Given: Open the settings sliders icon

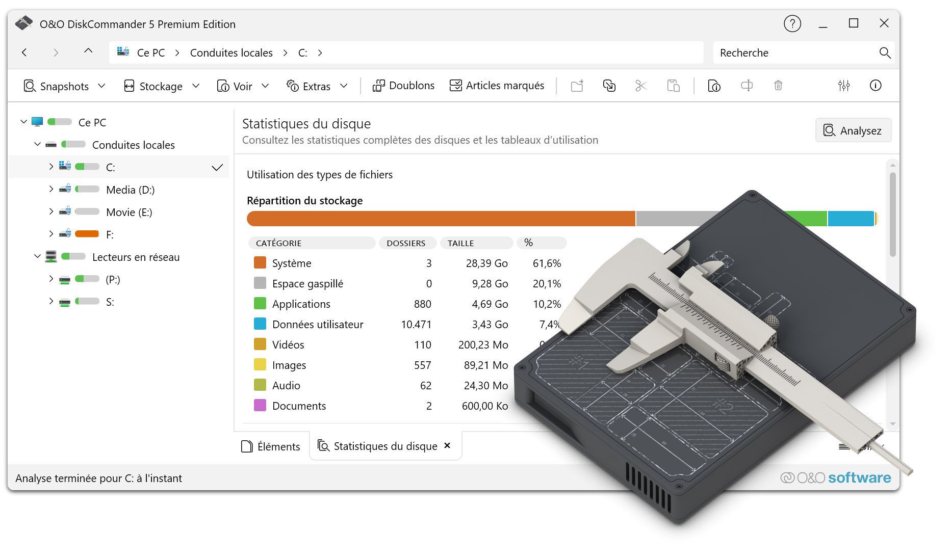Looking at the screenshot, I should (x=844, y=86).
